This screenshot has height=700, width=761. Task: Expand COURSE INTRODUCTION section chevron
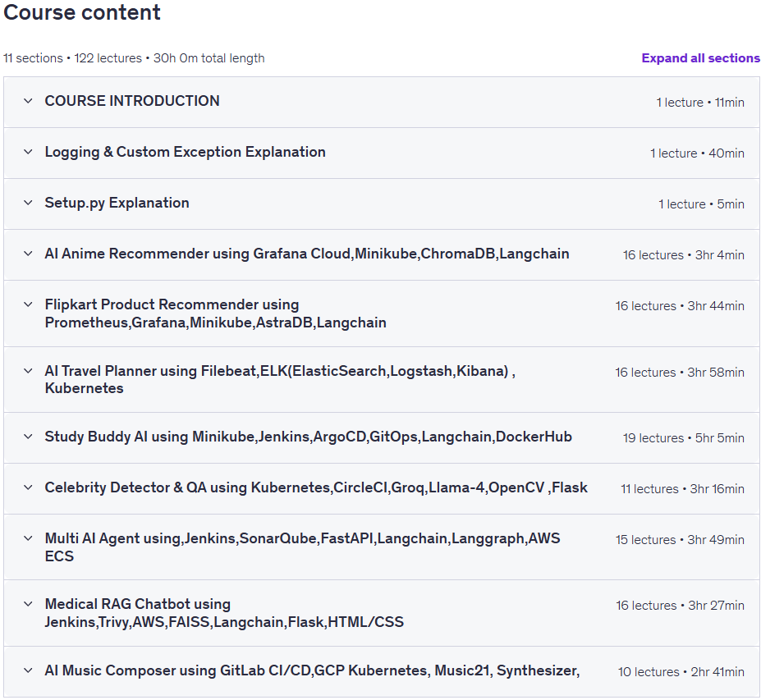[28, 101]
